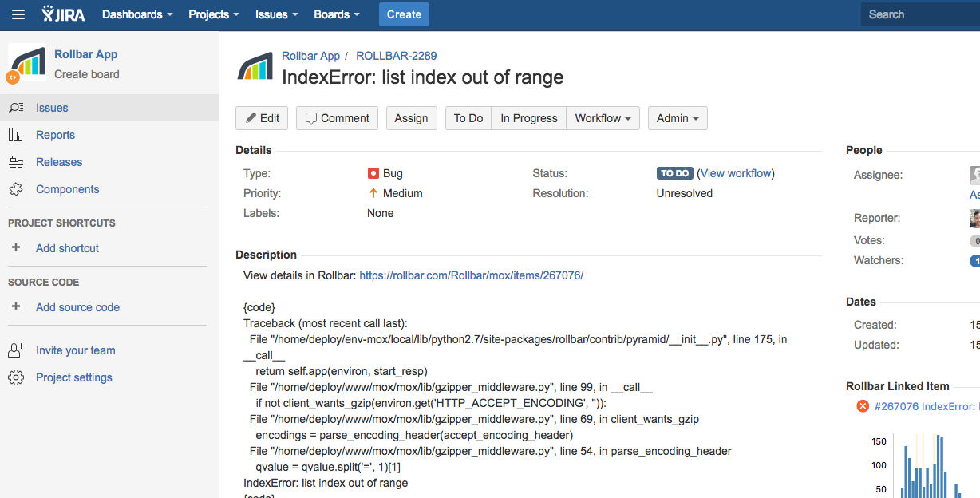Click the Invite your team icon
The height and width of the screenshot is (498, 980).
pyautogui.click(x=16, y=350)
